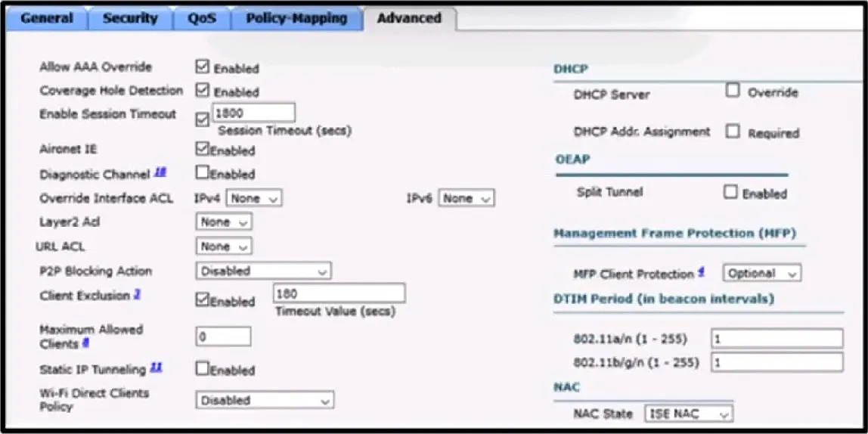The height and width of the screenshot is (434, 868).
Task: Switch to the General tab
Action: (47, 18)
